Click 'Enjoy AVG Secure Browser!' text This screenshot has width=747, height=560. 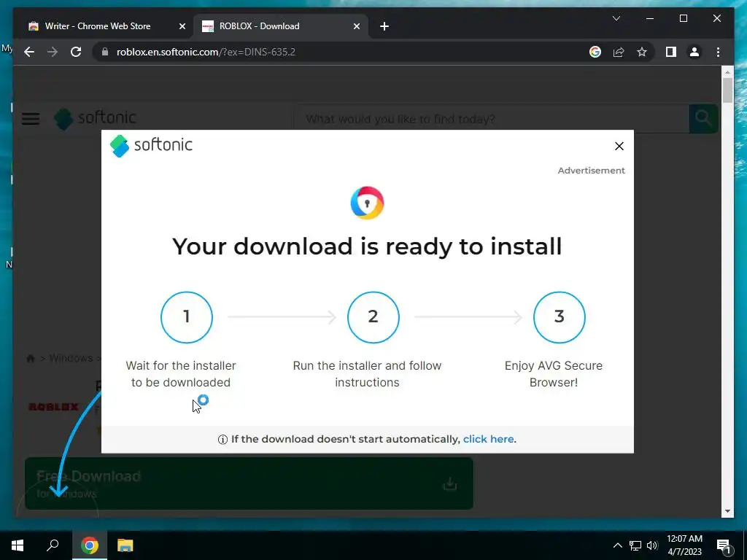tap(554, 374)
